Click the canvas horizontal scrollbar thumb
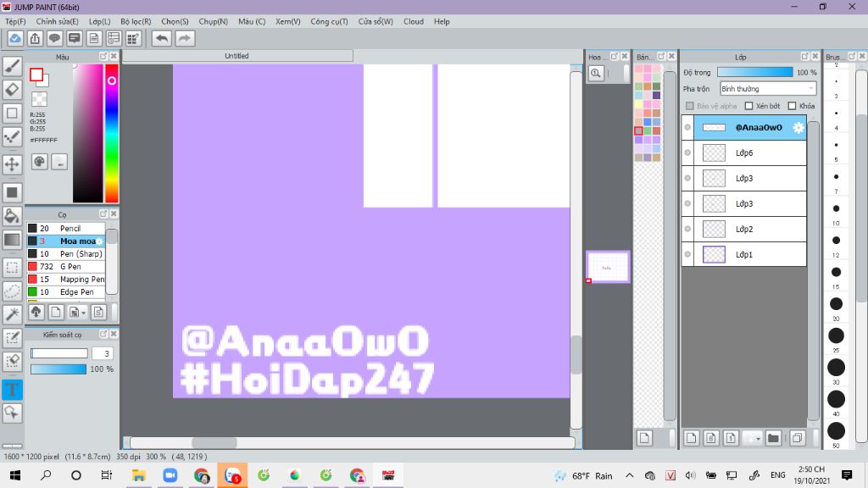This screenshot has height=488, width=868. (x=214, y=442)
